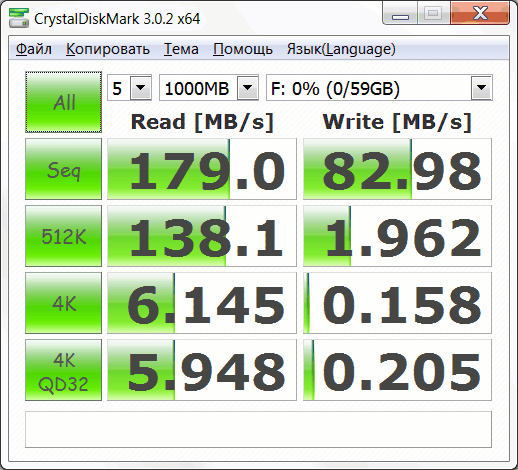
Task: Start the 4K QD32 test
Action: point(63,370)
